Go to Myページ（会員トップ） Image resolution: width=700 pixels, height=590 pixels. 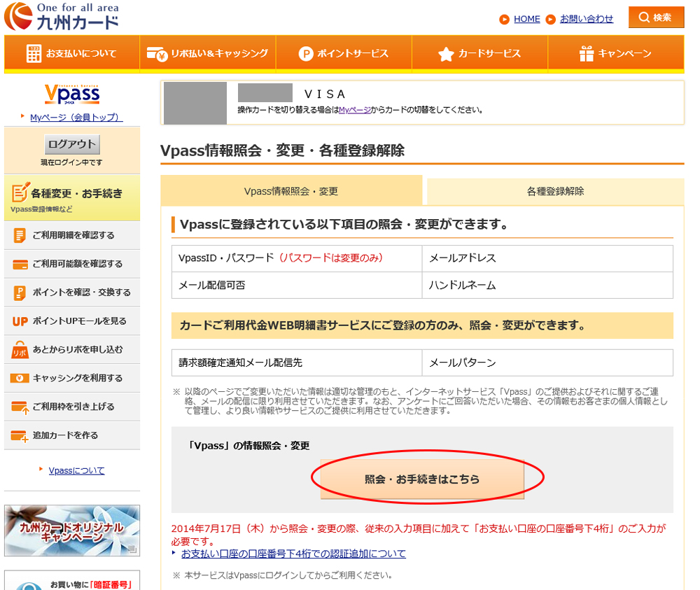click(x=76, y=118)
